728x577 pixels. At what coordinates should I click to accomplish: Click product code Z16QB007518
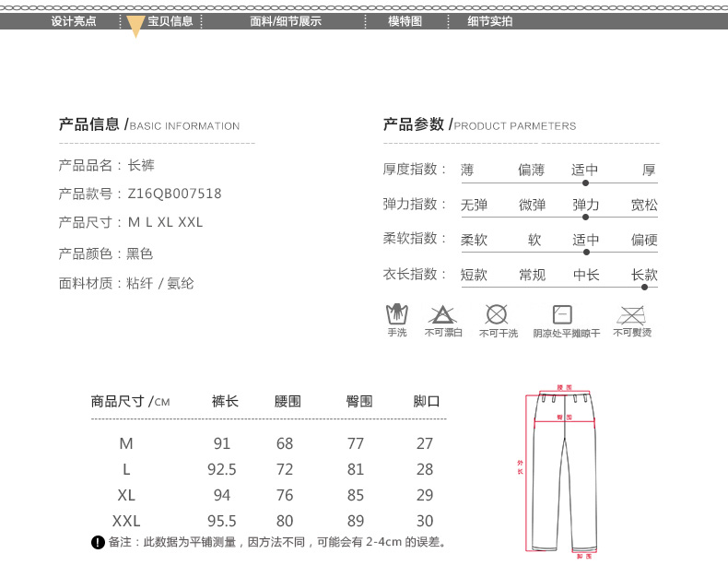tap(174, 194)
